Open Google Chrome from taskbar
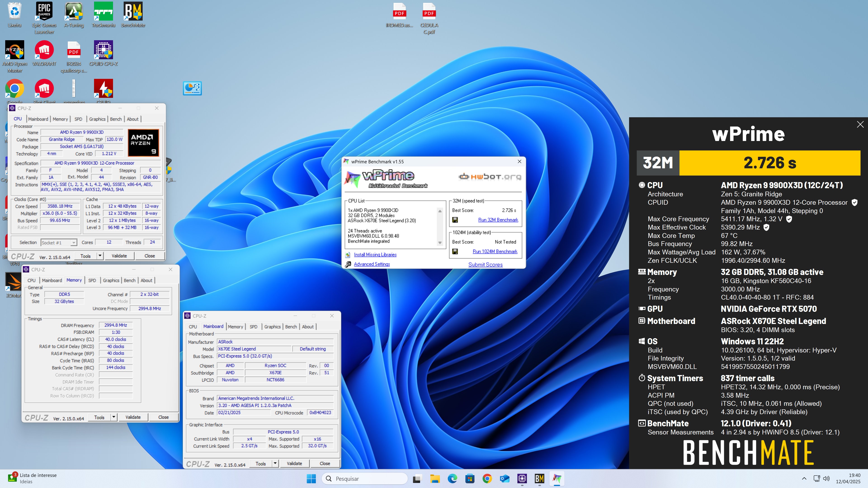 (487, 478)
